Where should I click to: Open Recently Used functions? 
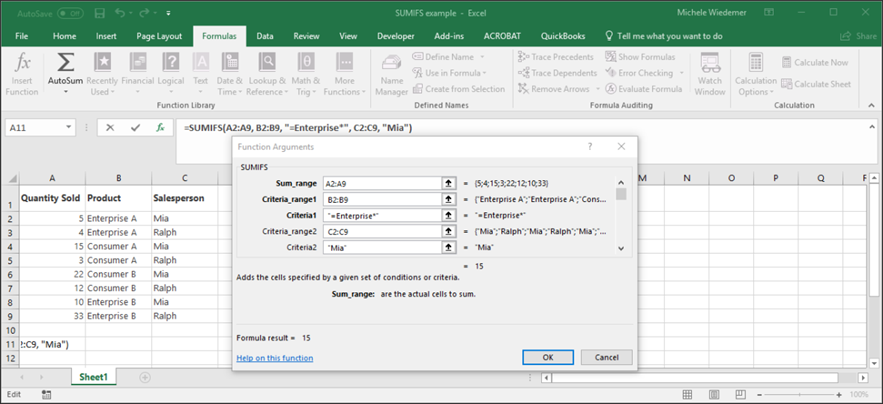coord(102,74)
